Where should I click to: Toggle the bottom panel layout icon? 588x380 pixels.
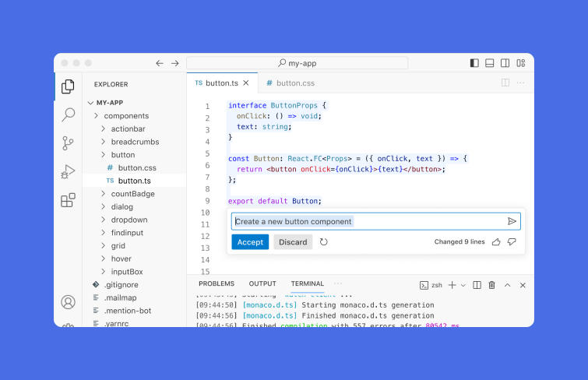pos(490,63)
